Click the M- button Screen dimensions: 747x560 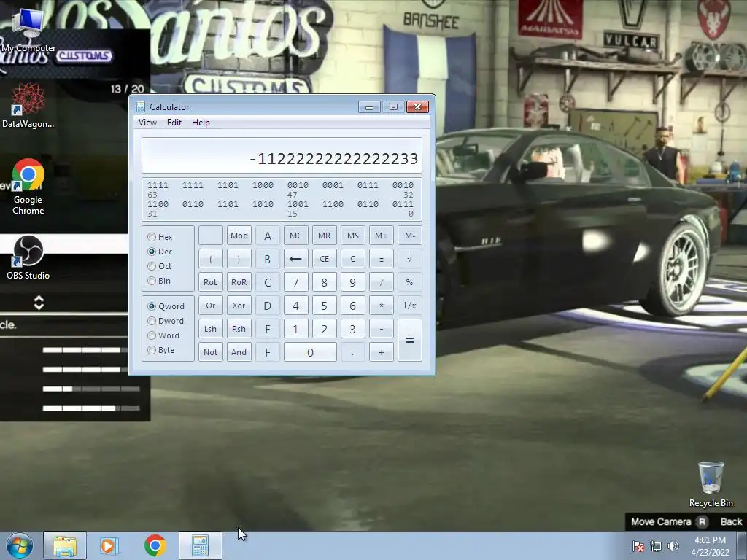410,236
